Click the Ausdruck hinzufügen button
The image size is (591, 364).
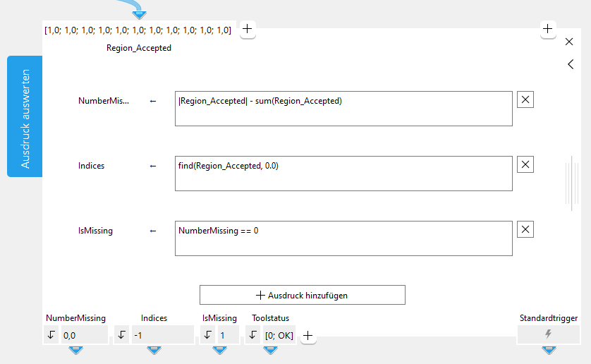pyautogui.click(x=302, y=295)
